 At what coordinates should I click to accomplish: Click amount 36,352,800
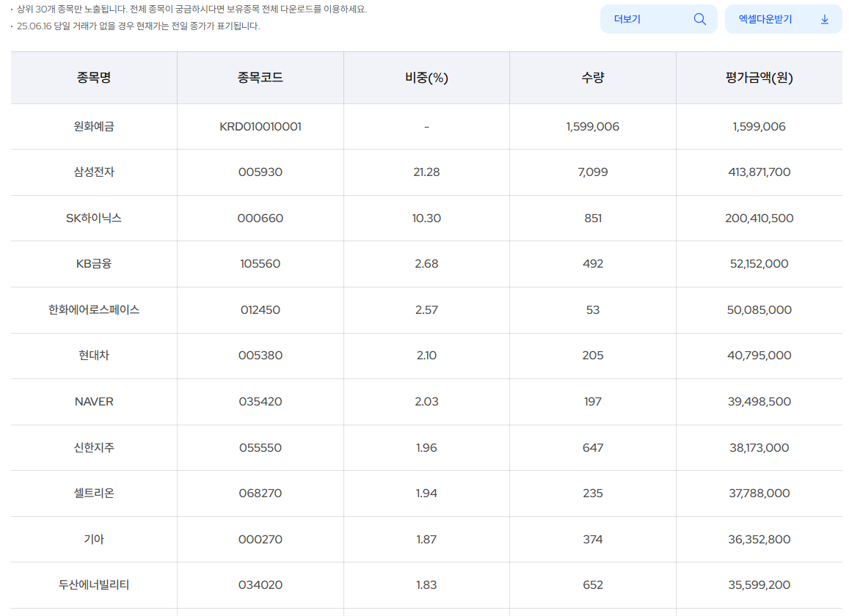(x=759, y=539)
